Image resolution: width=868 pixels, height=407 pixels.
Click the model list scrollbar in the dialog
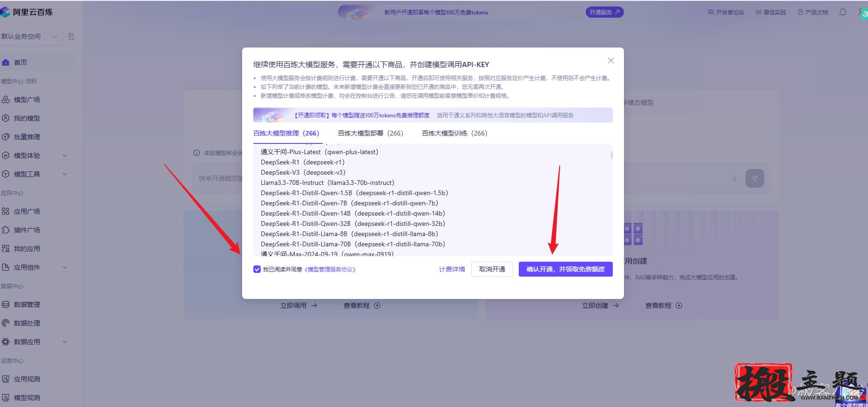coord(611,154)
